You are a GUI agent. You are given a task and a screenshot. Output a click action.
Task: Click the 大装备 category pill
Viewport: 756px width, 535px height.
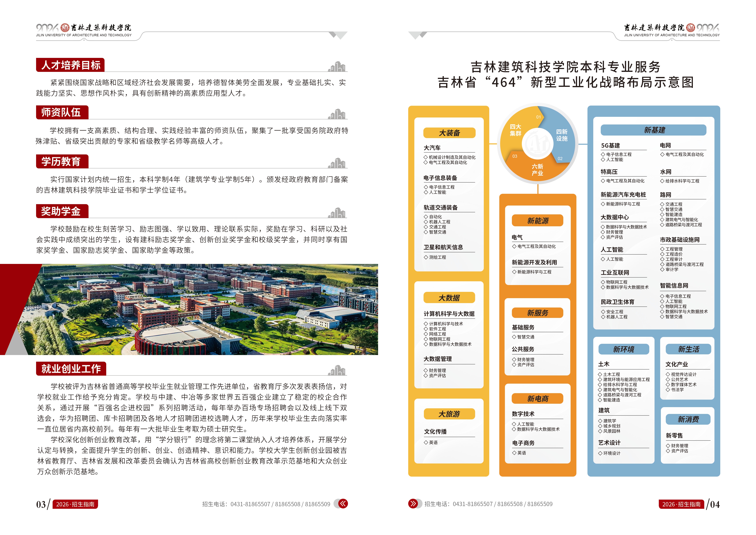(449, 133)
